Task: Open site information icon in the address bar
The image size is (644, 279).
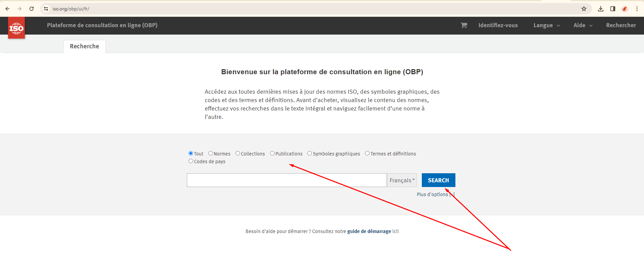Action: (46, 9)
